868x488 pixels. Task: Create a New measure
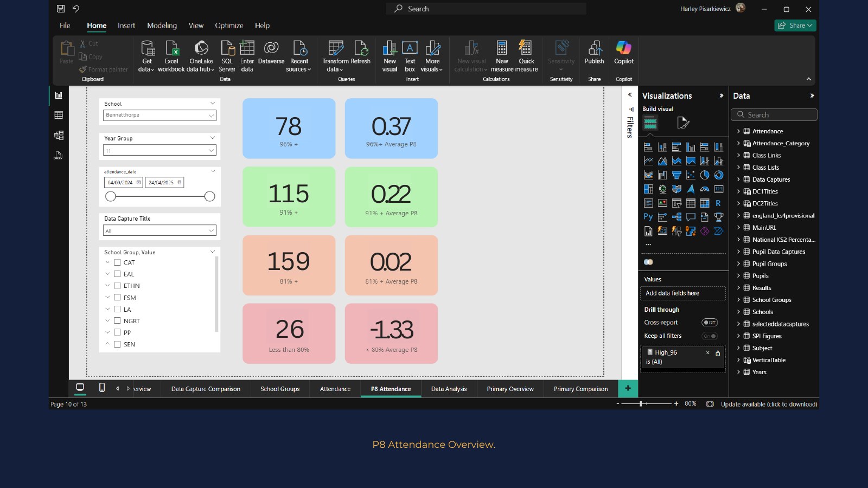tap(502, 56)
